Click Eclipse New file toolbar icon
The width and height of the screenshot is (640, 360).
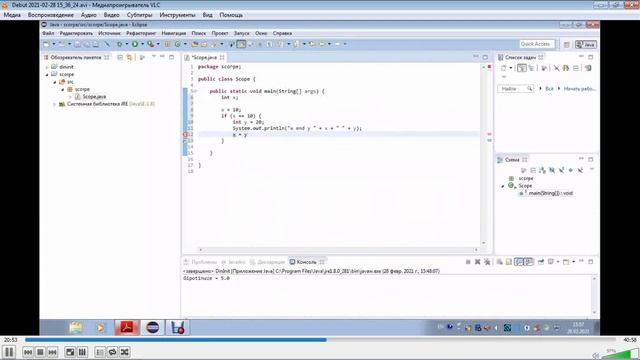pyautogui.click(x=47, y=44)
